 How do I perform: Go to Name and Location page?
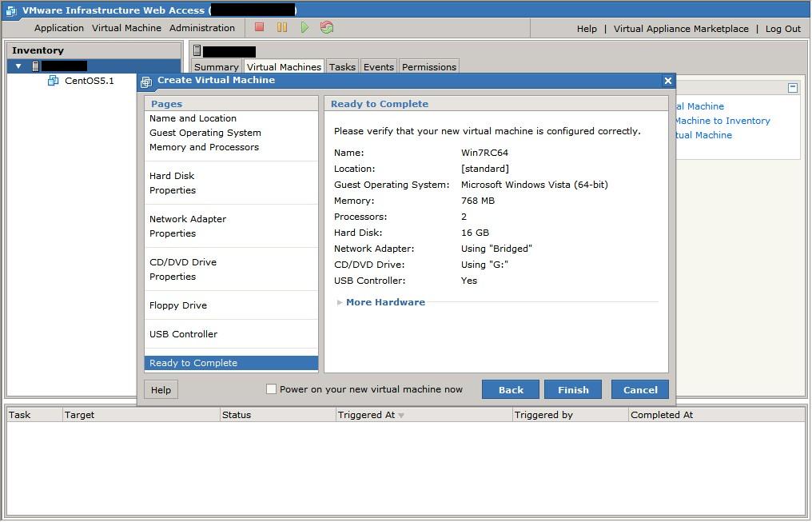click(x=193, y=118)
